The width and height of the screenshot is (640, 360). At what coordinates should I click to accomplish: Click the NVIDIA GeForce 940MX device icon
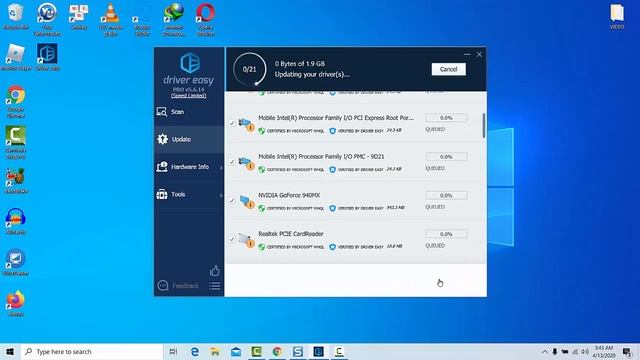click(247, 202)
